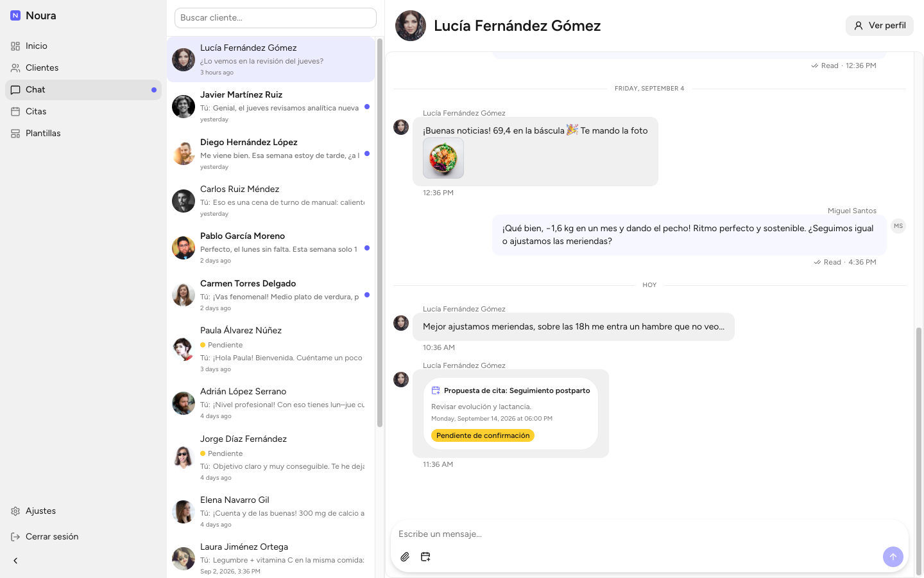This screenshot has width=924, height=578.
Task: Click the client list scrollbar
Action: point(380,232)
